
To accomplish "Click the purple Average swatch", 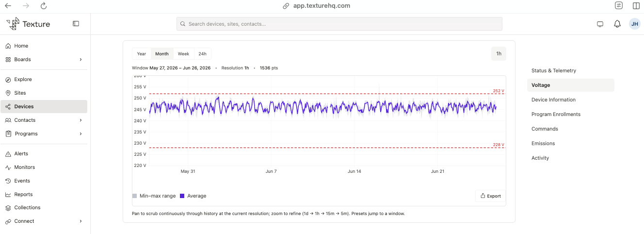I will pyautogui.click(x=182, y=196).
